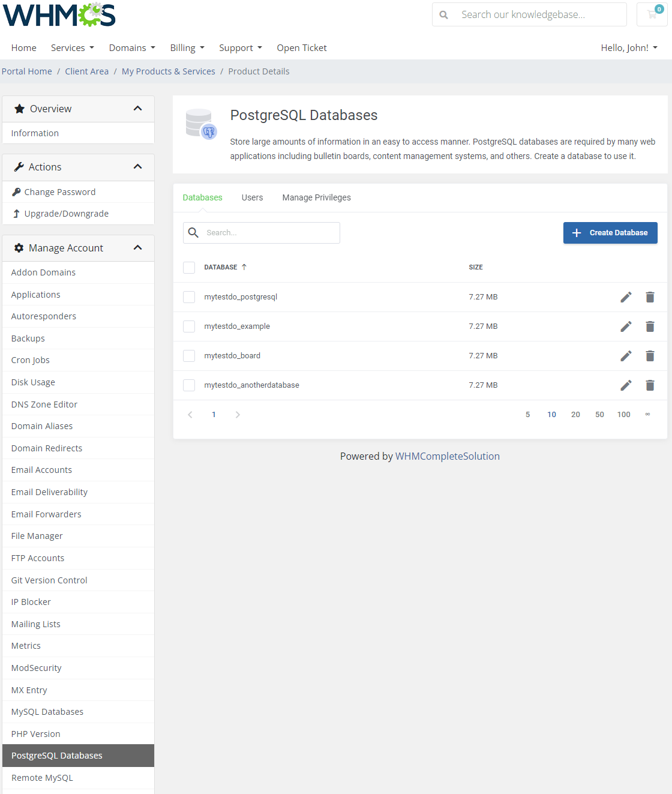Screen dimensions: 672x794
Task: Switch to the Users tab
Action: (252, 197)
